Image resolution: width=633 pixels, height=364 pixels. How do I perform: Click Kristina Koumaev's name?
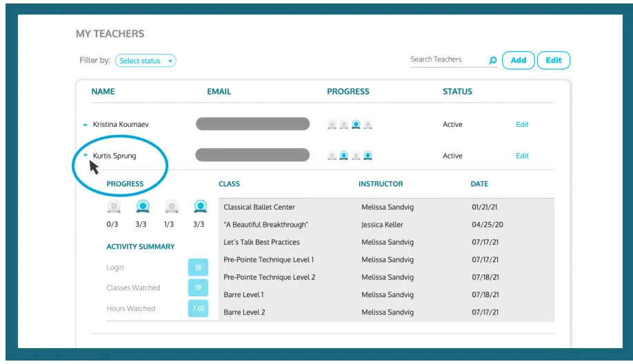(121, 124)
